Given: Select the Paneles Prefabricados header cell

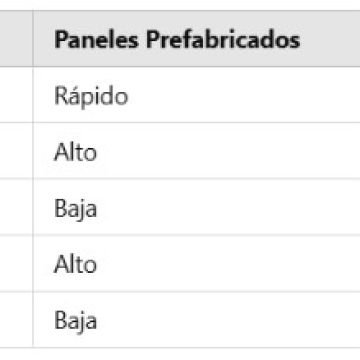Looking at the screenshot, I should (x=197, y=39).
